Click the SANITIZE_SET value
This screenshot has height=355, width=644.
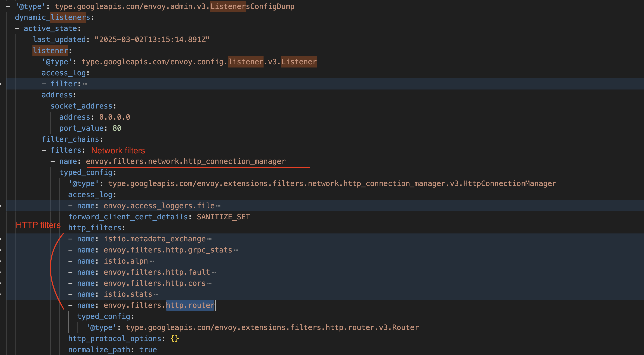(x=223, y=217)
